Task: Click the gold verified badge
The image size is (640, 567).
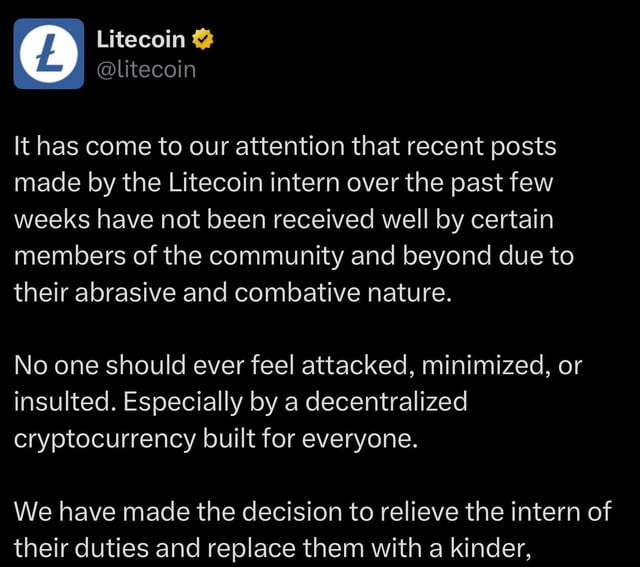Action: 203,39
